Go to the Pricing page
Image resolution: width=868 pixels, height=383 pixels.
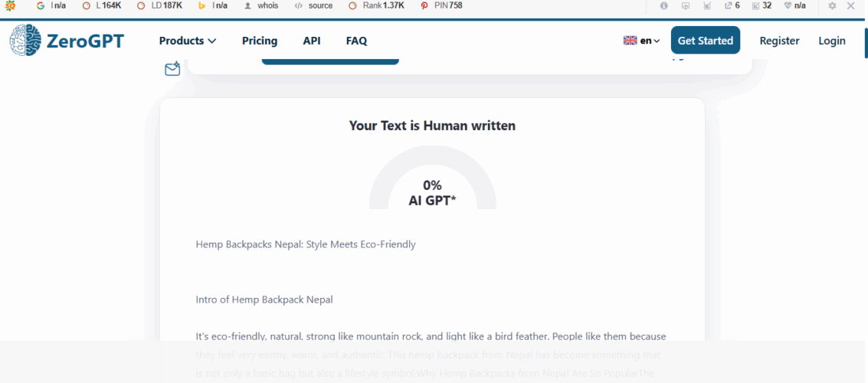tap(260, 41)
